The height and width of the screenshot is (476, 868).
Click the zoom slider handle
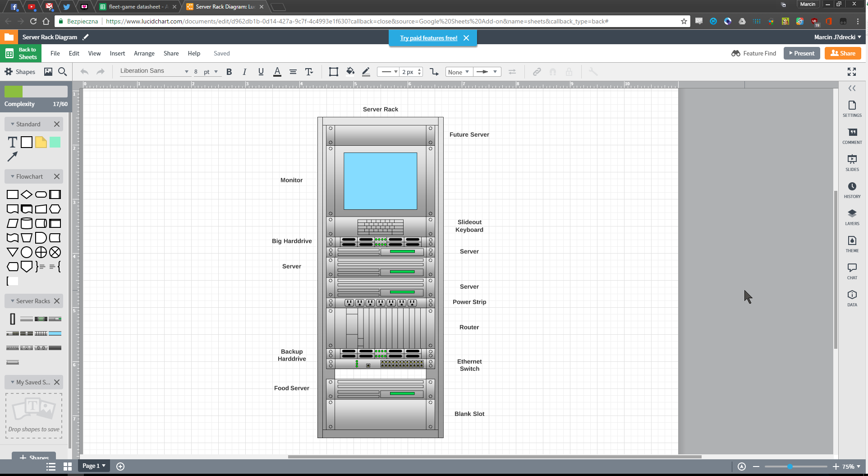coord(790,467)
